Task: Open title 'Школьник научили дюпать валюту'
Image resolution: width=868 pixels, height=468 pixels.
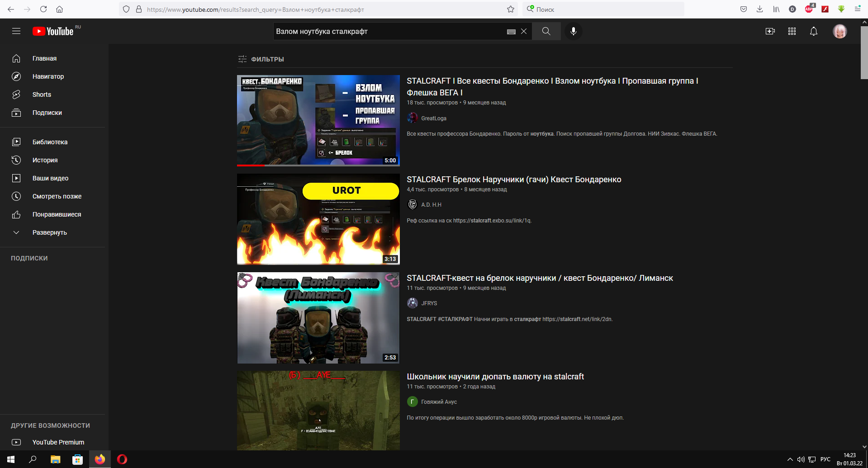Action: click(495, 377)
